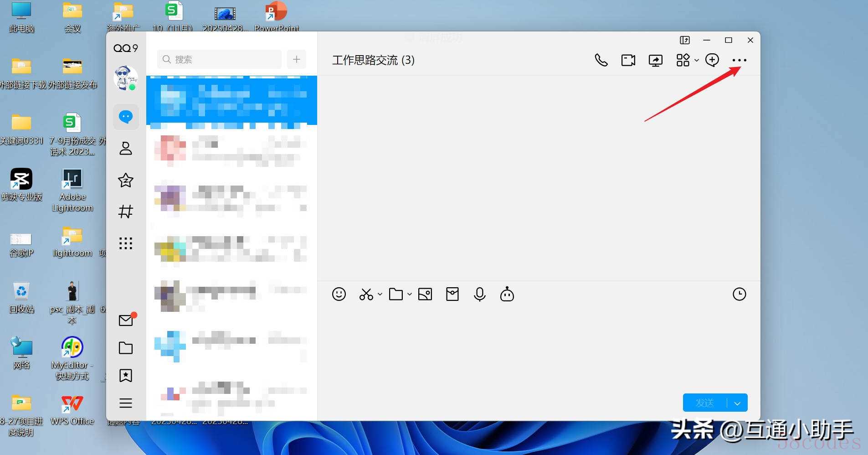Image resolution: width=868 pixels, height=455 pixels.
Task: Select the WPS Office desktop shortcut
Action: (x=72, y=410)
